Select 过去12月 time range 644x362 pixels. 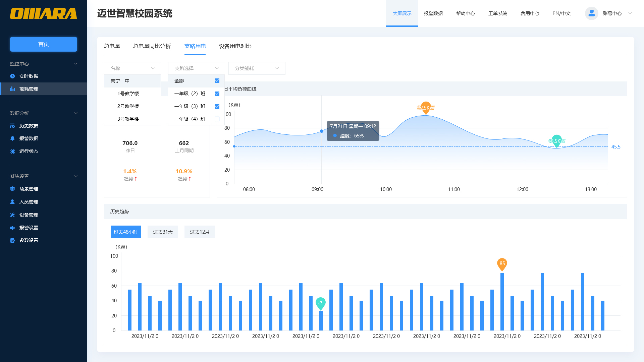click(200, 232)
